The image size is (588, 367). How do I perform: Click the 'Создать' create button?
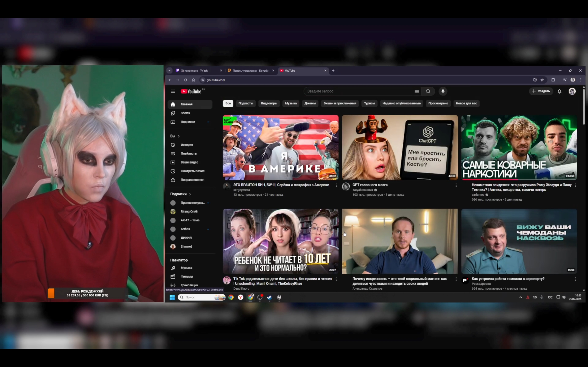pos(541,91)
